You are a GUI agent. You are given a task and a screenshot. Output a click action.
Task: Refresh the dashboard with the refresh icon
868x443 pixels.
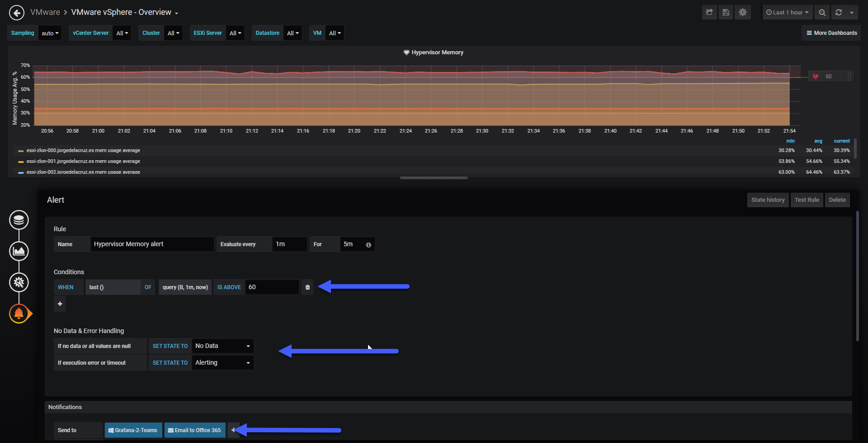point(839,13)
